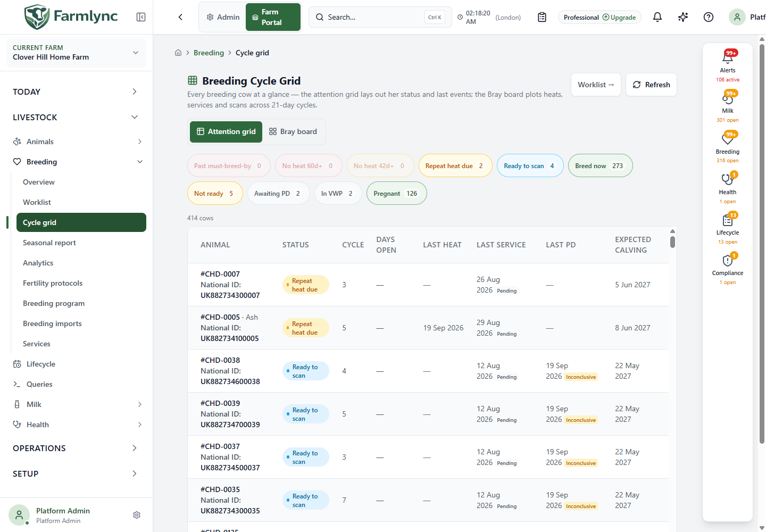This screenshot has height=532, width=766.
Task: Refresh the breeding cycle grid
Action: coord(651,85)
